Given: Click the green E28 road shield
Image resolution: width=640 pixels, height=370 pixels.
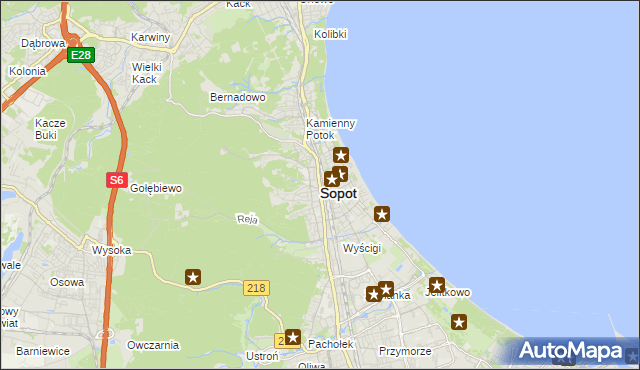Looking at the screenshot, I should point(81,55).
